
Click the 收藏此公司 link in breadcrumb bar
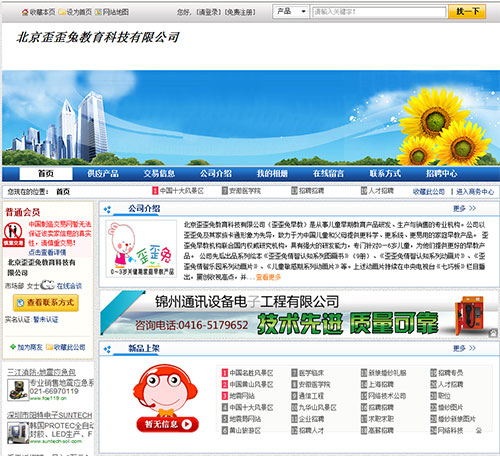point(429,192)
